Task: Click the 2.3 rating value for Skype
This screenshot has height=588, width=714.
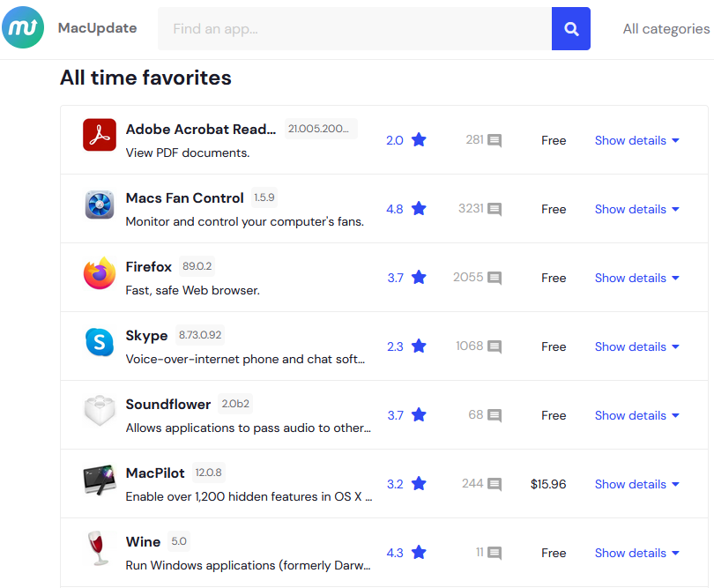Action: point(395,346)
